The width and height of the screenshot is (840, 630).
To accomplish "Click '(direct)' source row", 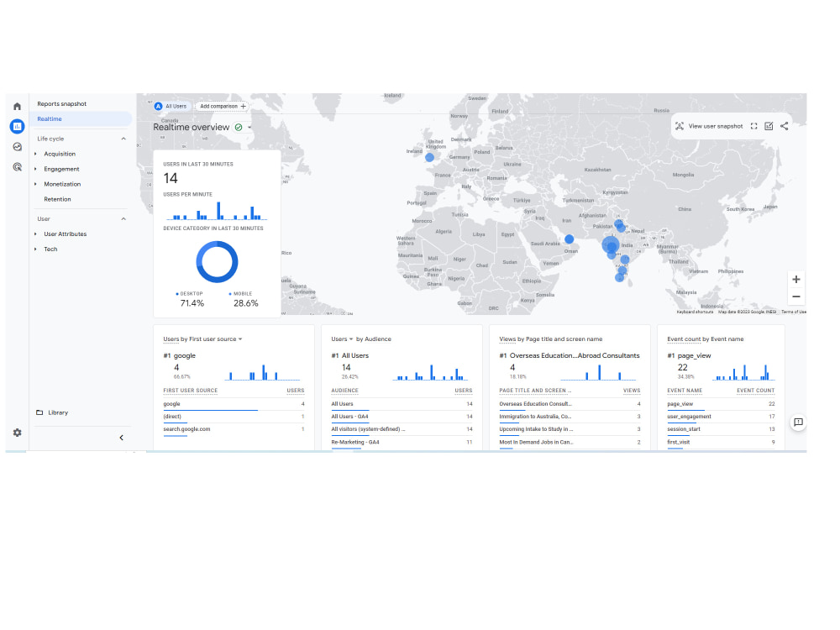I will [x=234, y=417].
